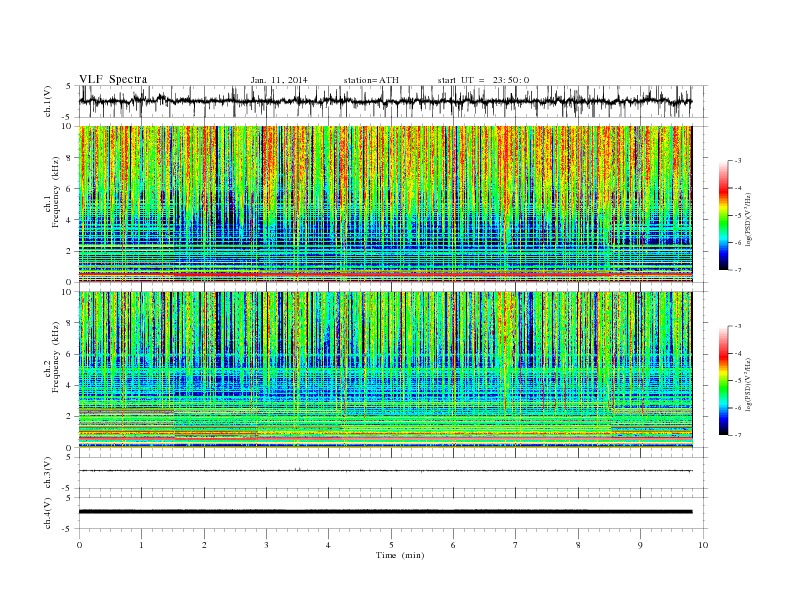The width and height of the screenshot is (792, 612).
Task: Click time-axis tick label "9"
Action: tap(640, 545)
